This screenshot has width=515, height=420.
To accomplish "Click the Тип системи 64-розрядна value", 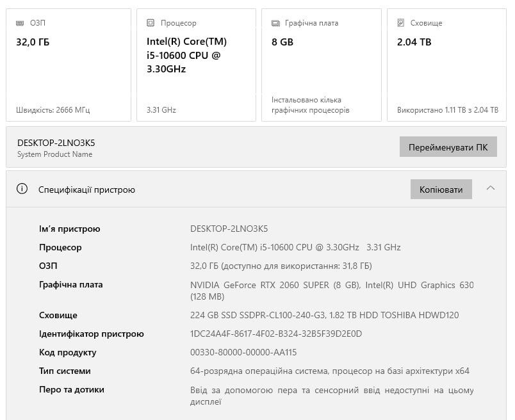I will [x=330, y=371].
